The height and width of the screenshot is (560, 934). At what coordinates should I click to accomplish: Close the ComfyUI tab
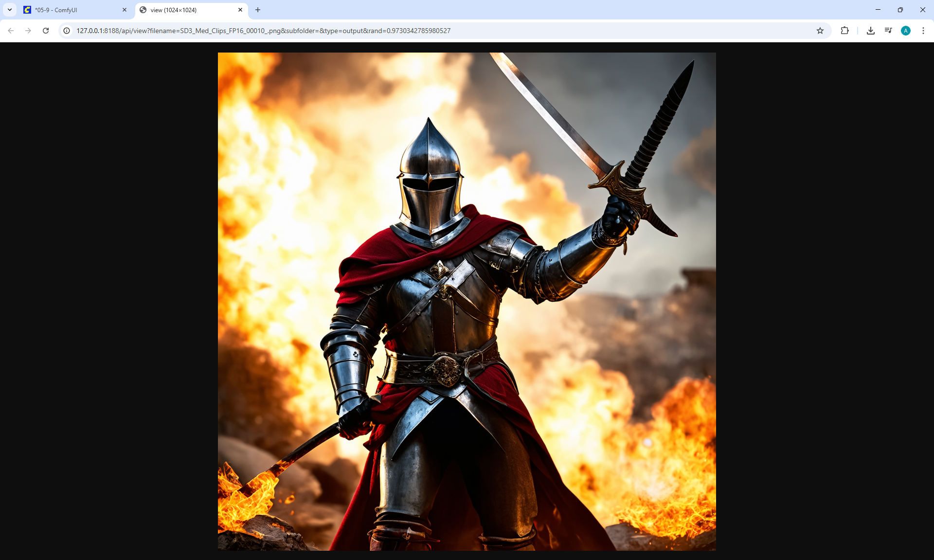125,10
